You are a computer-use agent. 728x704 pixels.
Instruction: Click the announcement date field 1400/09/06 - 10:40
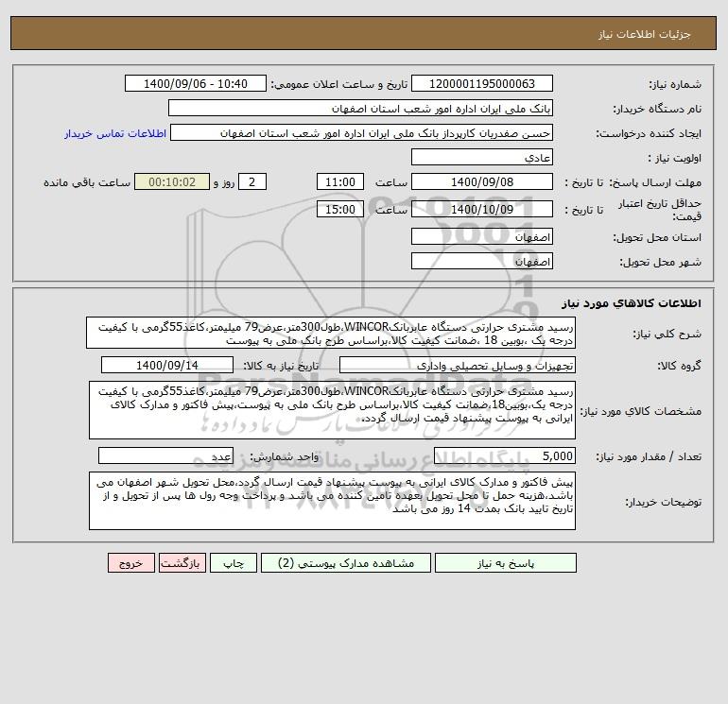tap(196, 83)
